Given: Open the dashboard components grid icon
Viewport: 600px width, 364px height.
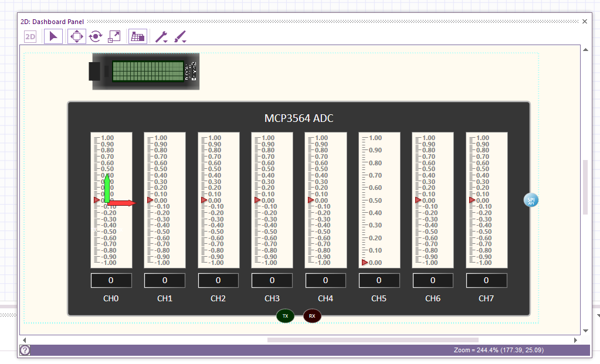Looking at the screenshot, I should (x=137, y=36).
